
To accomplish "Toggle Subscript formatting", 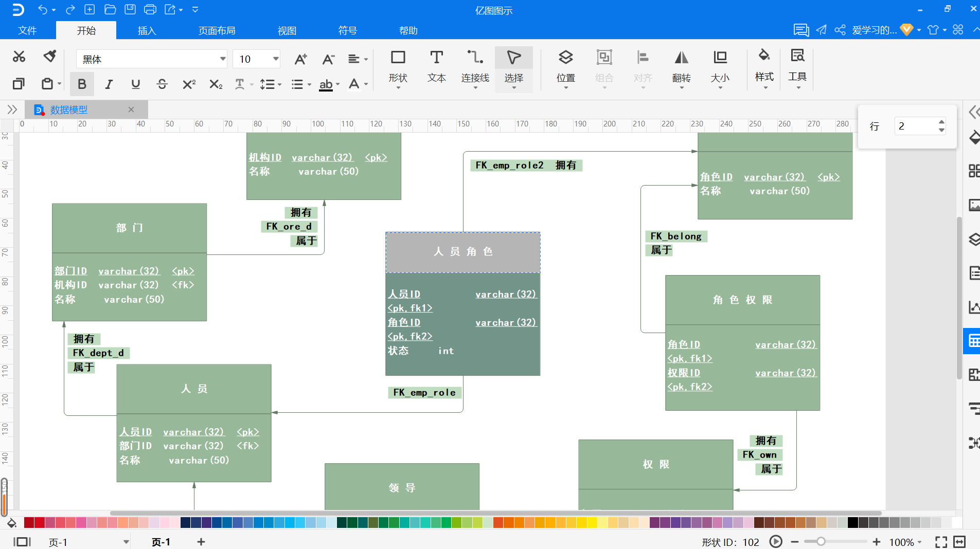I will click(x=216, y=84).
